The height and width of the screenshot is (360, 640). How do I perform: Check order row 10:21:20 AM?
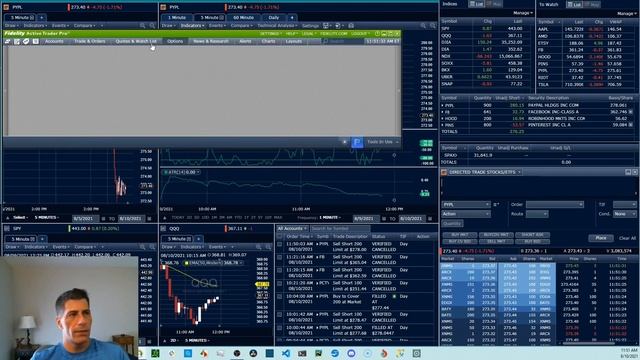tap(280, 283)
